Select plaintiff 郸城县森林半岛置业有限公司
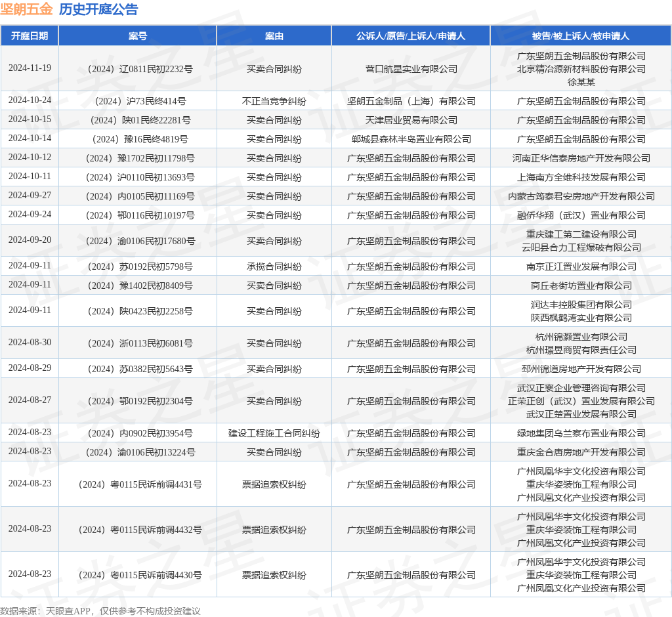The width and height of the screenshot is (672, 617). pyautogui.click(x=411, y=139)
